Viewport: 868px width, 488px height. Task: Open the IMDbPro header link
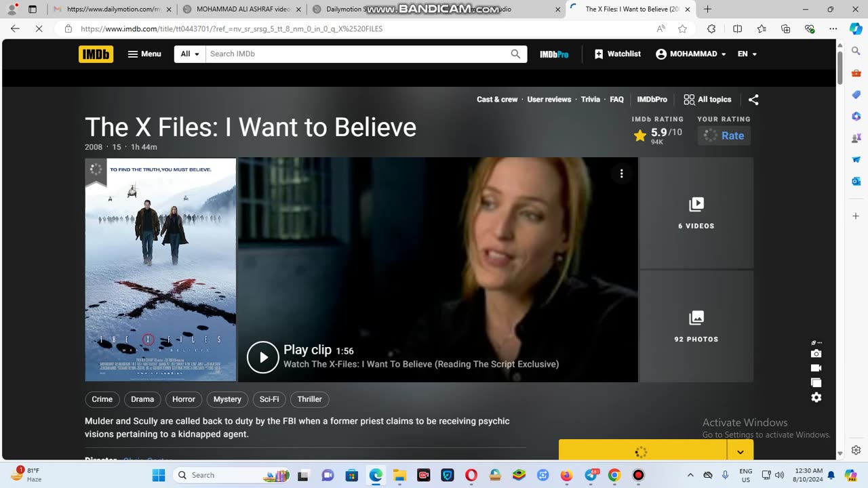coord(554,54)
